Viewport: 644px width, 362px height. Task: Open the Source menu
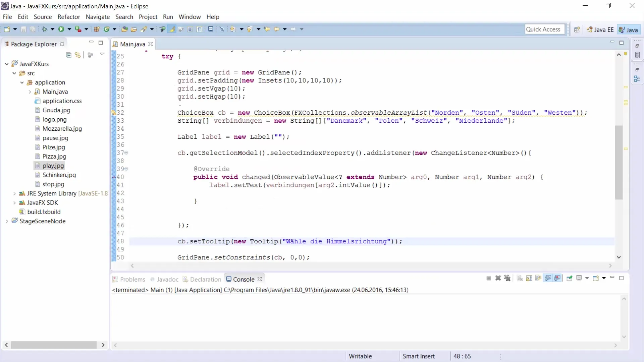point(43,17)
